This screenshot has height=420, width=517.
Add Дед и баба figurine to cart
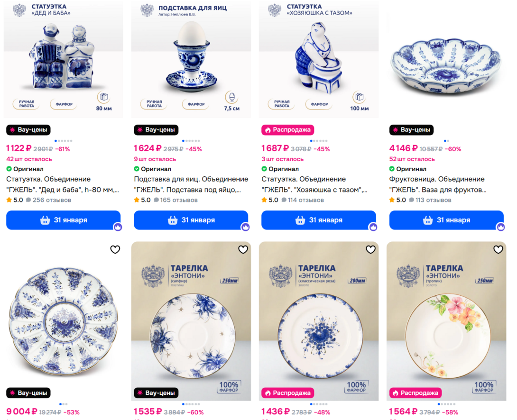pyautogui.click(x=63, y=220)
